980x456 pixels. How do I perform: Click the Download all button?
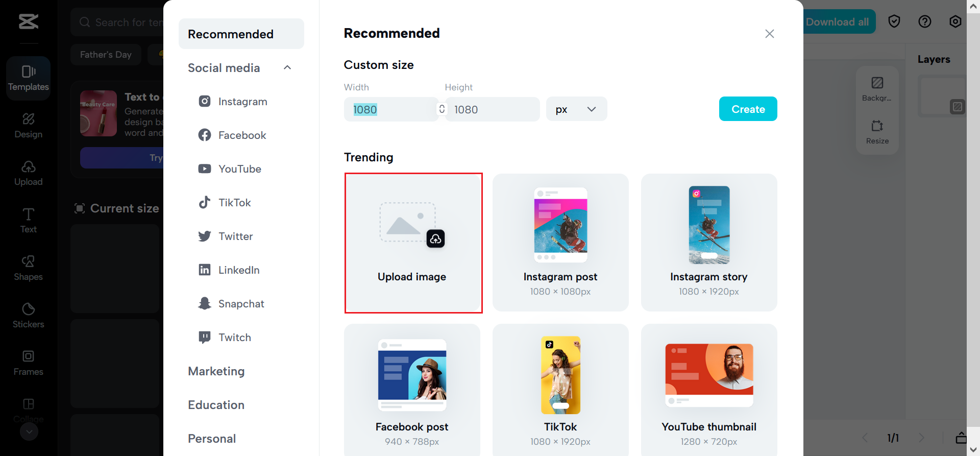pyautogui.click(x=838, y=21)
